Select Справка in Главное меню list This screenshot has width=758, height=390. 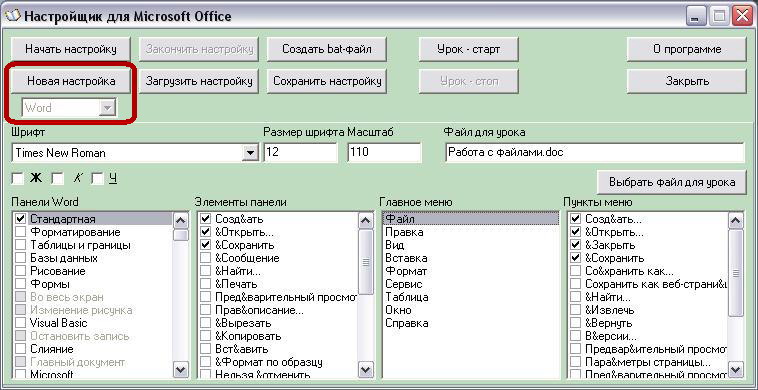tap(470, 323)
